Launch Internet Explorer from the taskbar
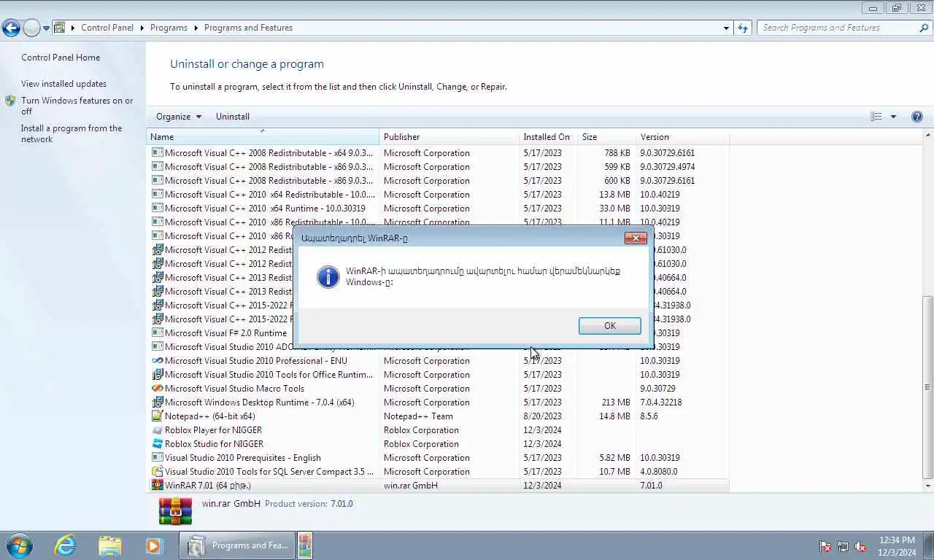934x560 pixels. pyautogui.click(x=66, y=545)
